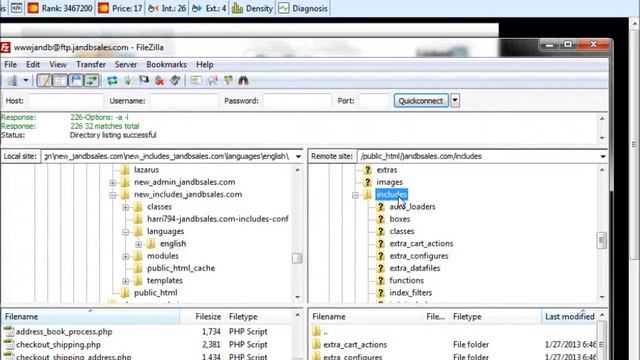Screen dimensions: 640x360
Task: Select the remote extras folder
Action: (387, 170)
